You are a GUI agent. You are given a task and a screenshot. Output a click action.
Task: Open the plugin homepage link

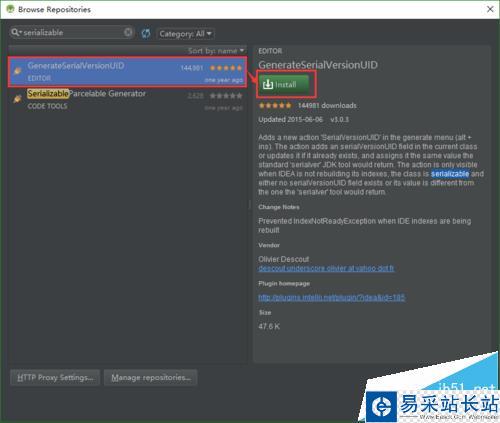(x=332, y=297)
